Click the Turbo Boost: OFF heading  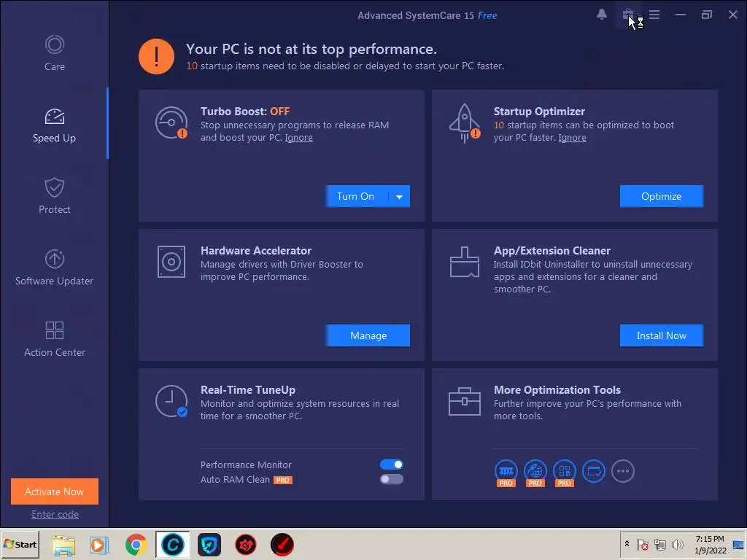point(245,112)
